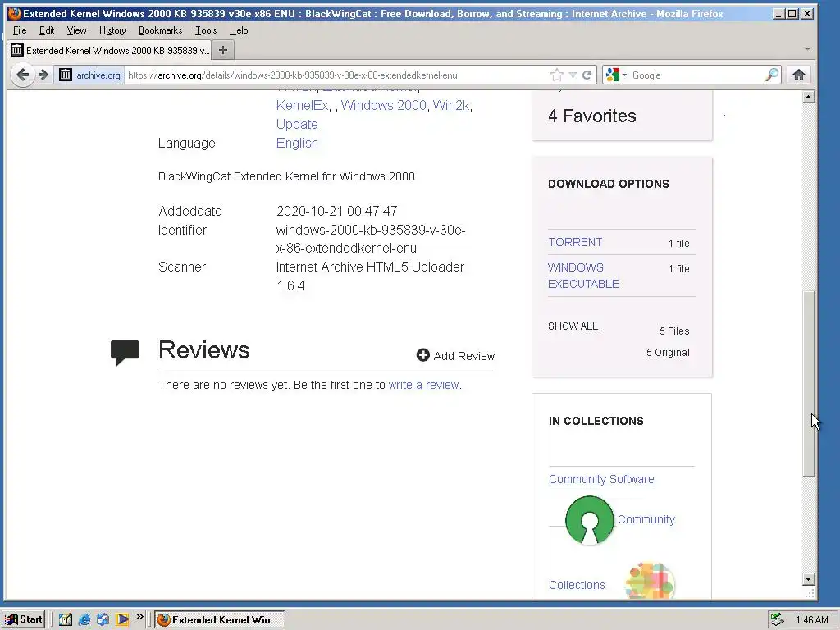Screen dimensions: 840x630
Task: Open the Windows Start menu
Action: [x=24, y=619]
